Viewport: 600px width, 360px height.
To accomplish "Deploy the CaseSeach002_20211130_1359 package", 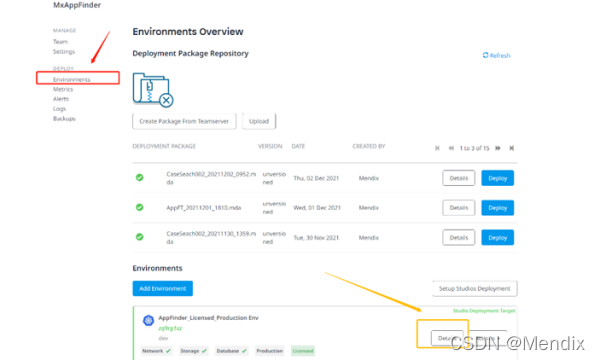I will tap(497, 238).
